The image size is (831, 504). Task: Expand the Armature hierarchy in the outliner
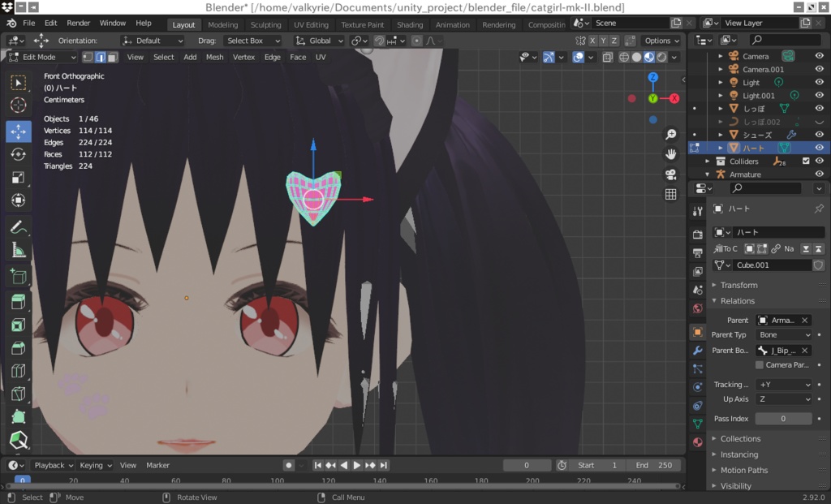coord(707,174)
